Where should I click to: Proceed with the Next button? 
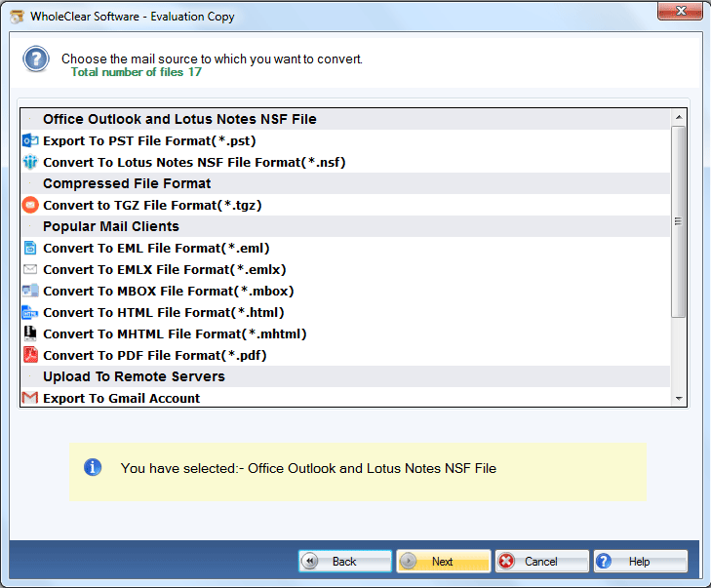[444, 562]
